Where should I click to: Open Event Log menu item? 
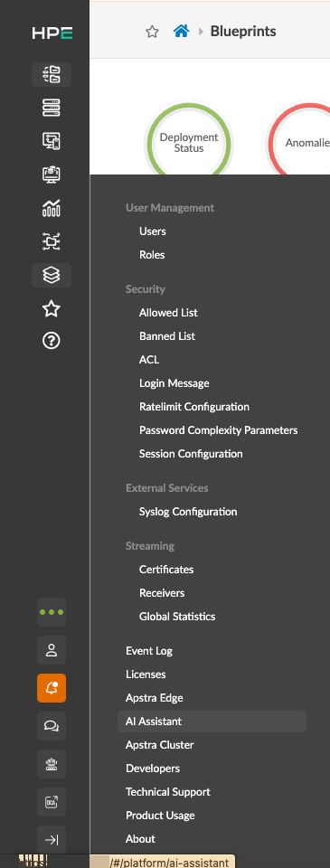149,651
